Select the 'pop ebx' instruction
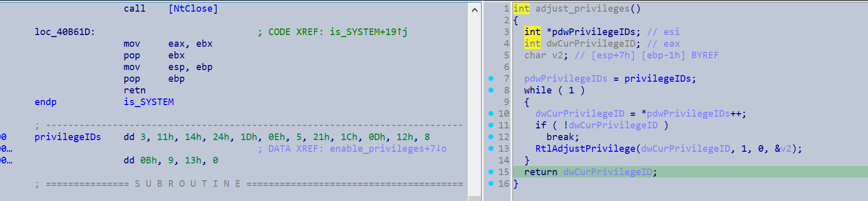This screenshot has height=201, width=868. tap(154, 55)
